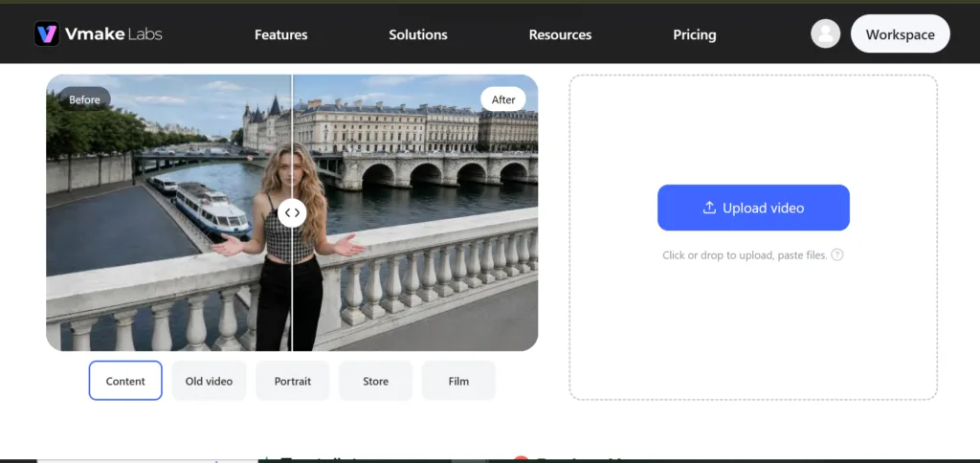Click the Vmake purple V logo icon

47,34
